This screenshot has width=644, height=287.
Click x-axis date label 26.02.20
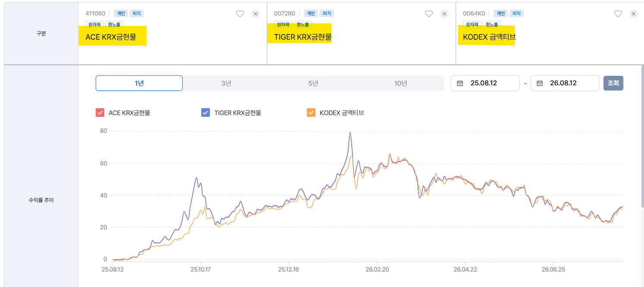(x=377, y=269)
